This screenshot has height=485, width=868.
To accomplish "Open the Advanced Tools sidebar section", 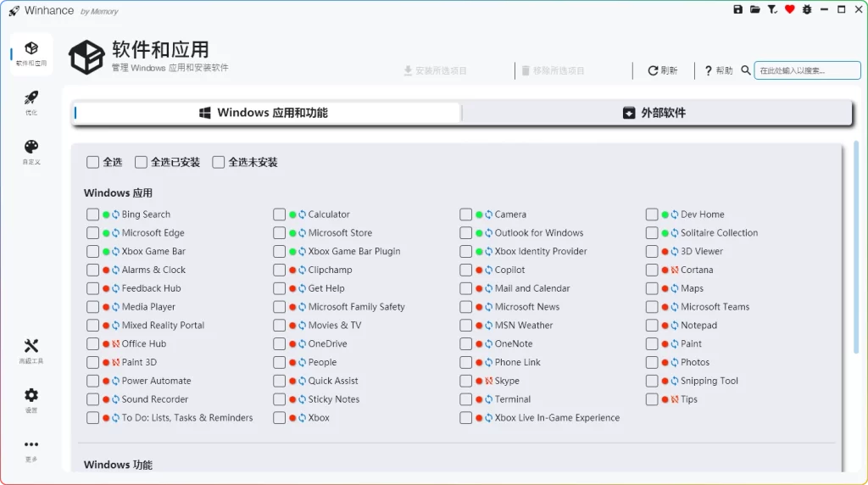I will coord(31,351).
